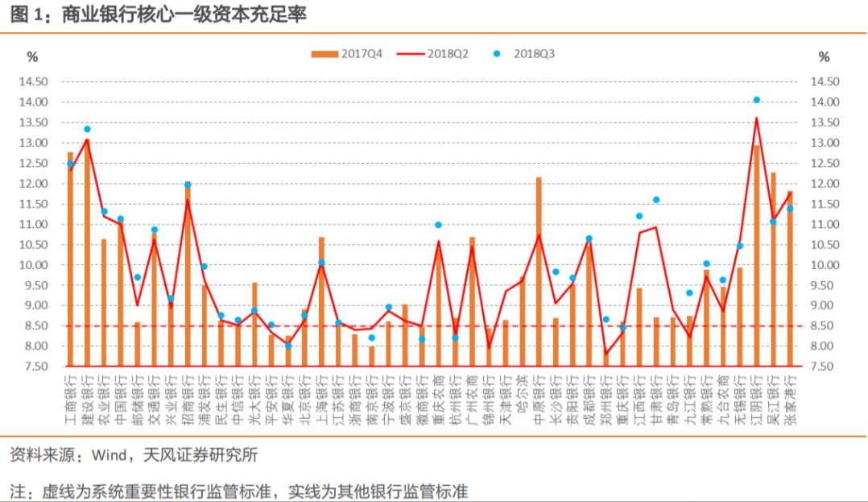868x502 pixels.
Task: Select the 中国银行 axis label
Action: 121,400
